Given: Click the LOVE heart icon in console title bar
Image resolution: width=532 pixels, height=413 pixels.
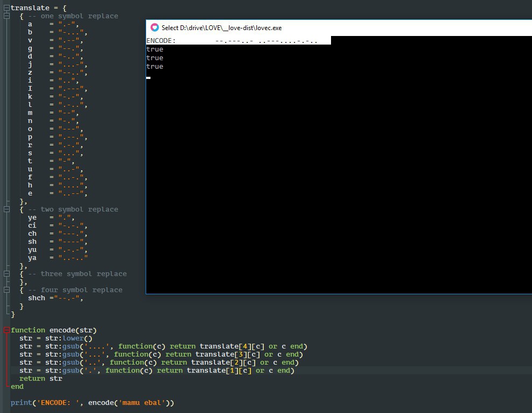Looking at the screenshot, I should click(x=154, y=27).
